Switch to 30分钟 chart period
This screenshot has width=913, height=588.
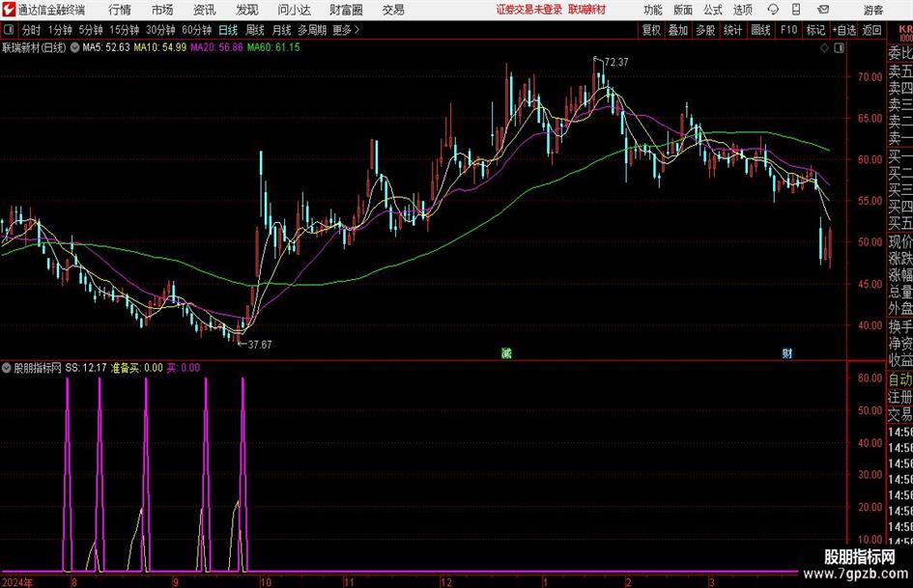[x=160, y=30]
